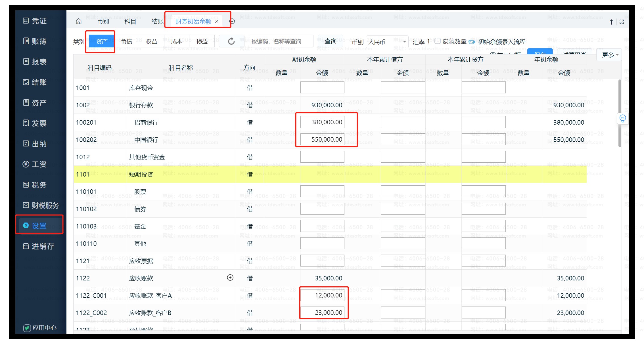Open the 账簿 ledger sidebar icon
The width and height of the screenshot is (644, 344).
(x=26, y=41)
